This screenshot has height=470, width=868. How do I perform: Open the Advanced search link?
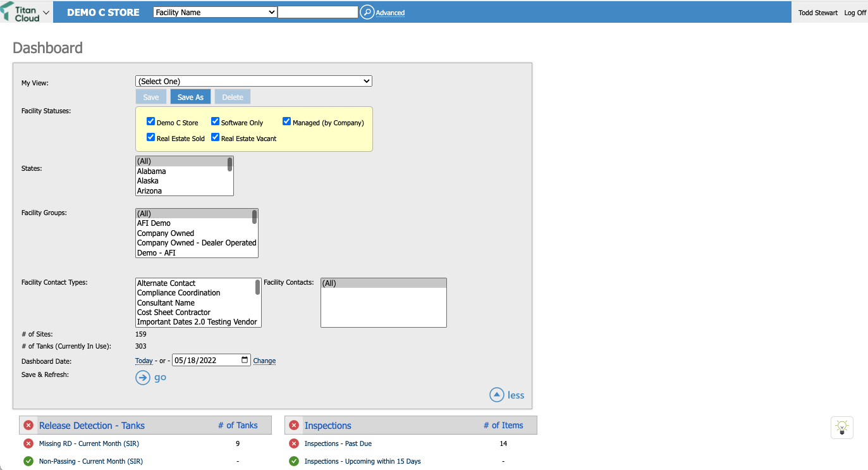(391, 12)
